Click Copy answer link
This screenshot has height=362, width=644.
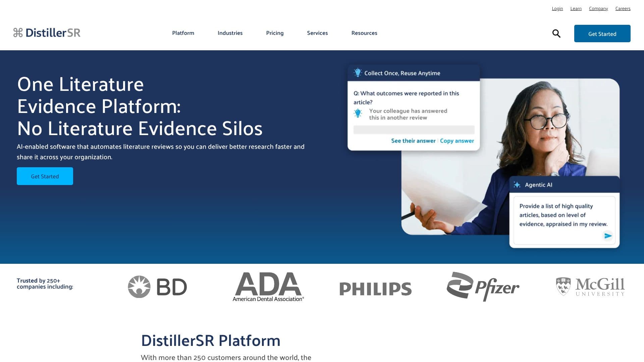click(x=457, y=141)
